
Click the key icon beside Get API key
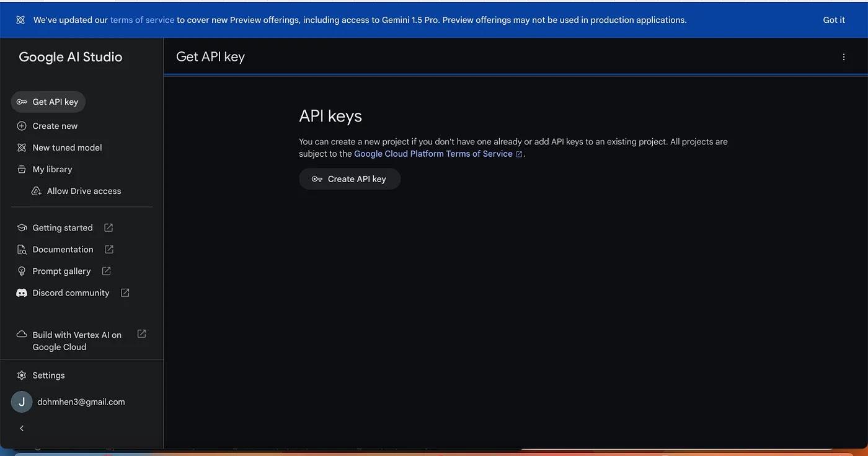tap(22, 102)
